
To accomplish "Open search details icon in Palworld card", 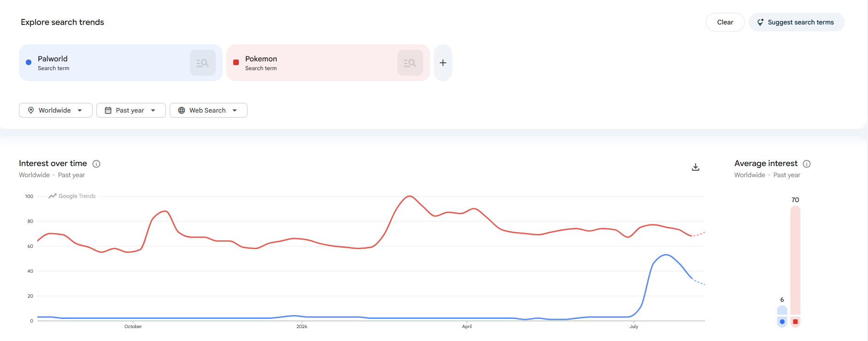I will tap(203, 63).
